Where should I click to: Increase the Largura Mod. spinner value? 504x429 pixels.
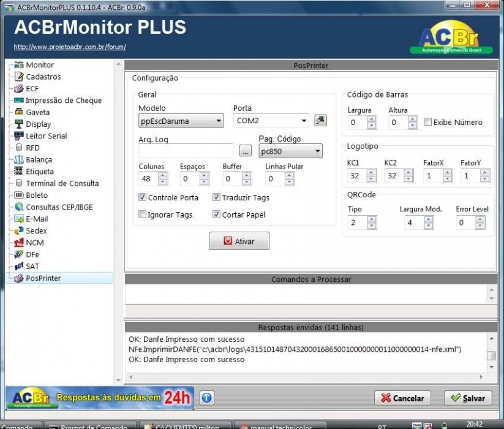[429, 219]
